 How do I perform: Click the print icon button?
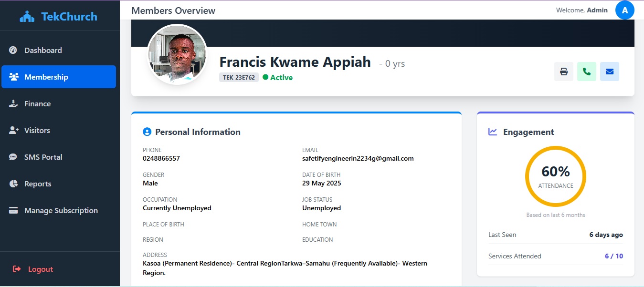pos(564,72)
